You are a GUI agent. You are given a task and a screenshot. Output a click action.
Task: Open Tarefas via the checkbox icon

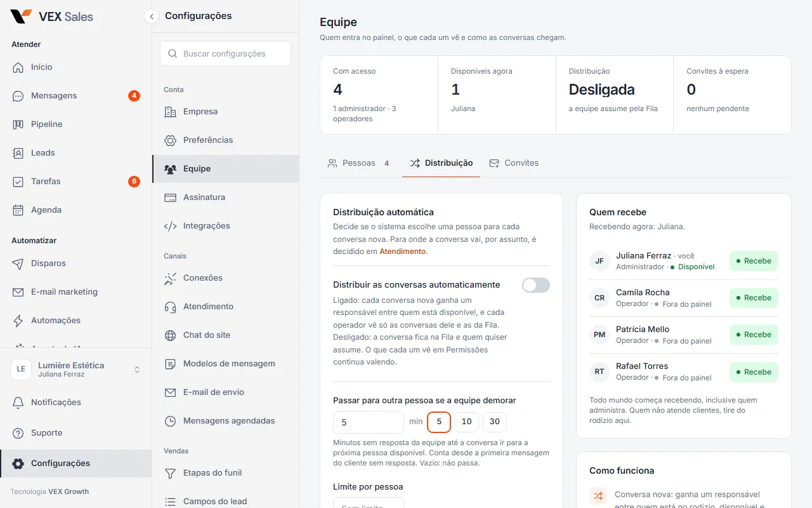[x=18, y=182]
